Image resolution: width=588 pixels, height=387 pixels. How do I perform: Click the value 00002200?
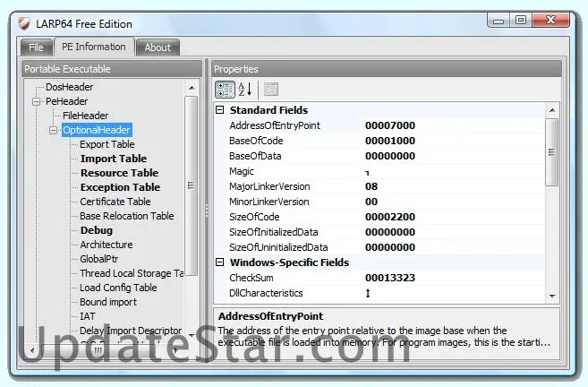[390, 217]
